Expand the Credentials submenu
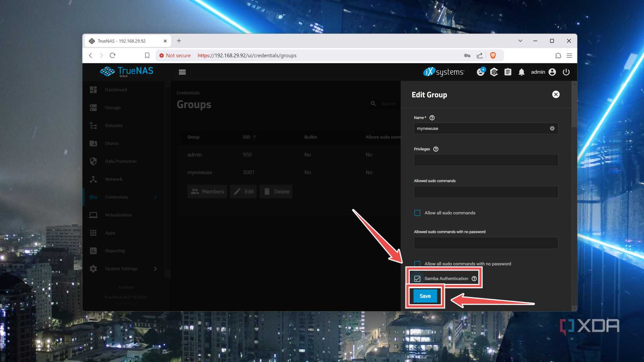Screen dimensions: 644x362 pyautogui.click(x=155, y=197)
